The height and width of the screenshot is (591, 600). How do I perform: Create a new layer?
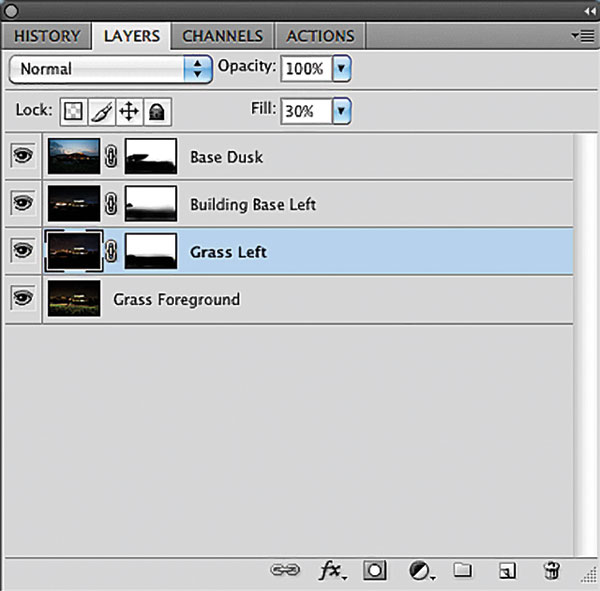point(507,571)
